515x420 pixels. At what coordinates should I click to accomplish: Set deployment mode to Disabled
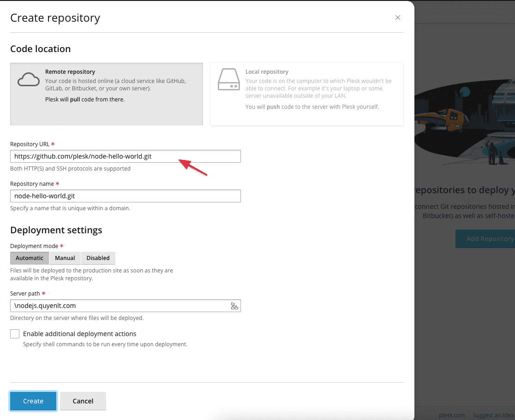coord(98,258)
